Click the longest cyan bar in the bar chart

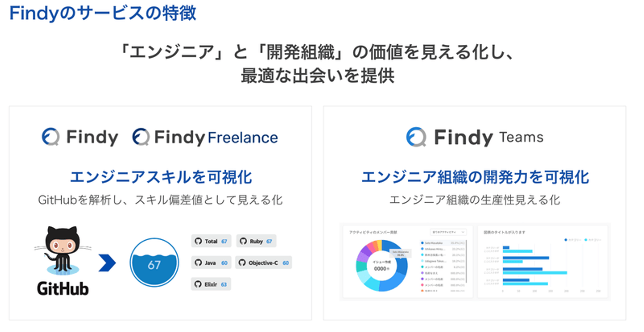(535, 272)
